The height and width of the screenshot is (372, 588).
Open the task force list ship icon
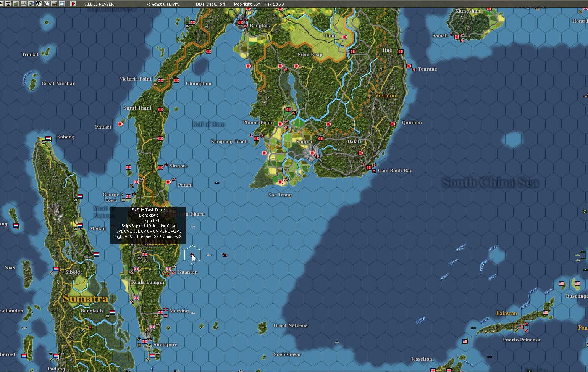click(x=2, y=4)
